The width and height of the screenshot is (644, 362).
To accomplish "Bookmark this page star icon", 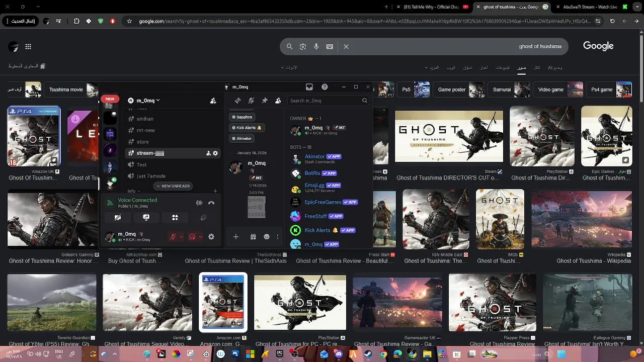I will (x=129, y=21).
